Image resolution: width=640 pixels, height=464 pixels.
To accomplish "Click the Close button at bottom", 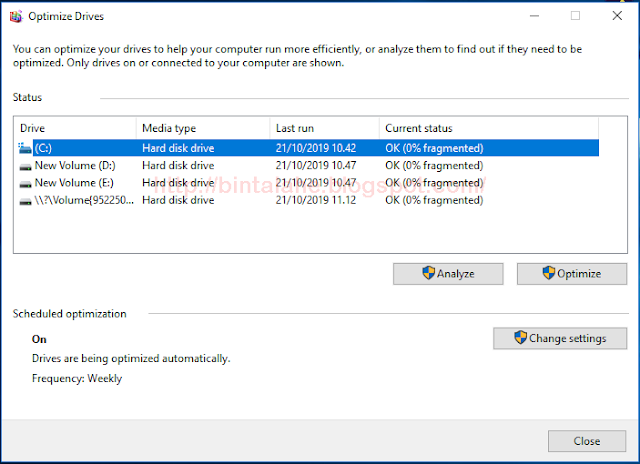I will (x=587, y=441).
